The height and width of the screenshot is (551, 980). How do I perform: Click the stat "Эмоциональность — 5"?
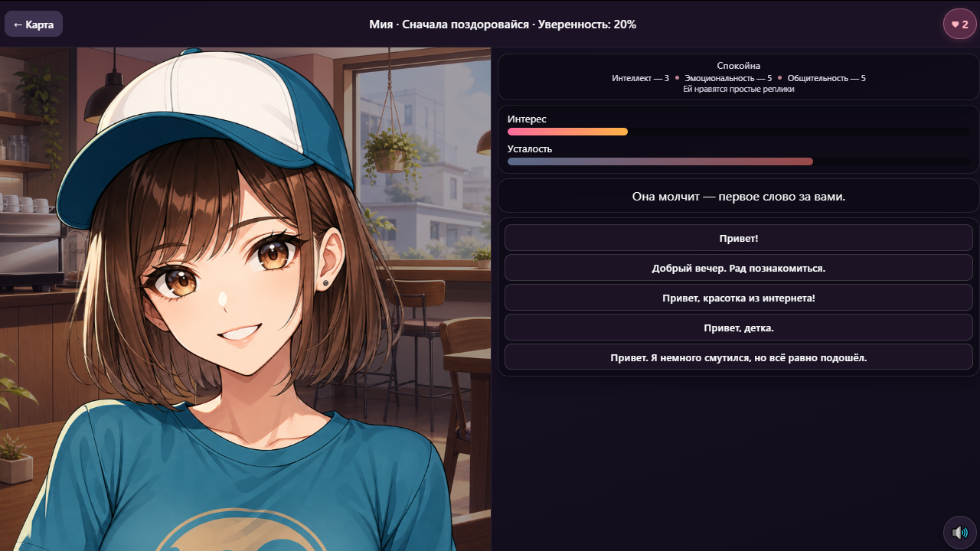click(x=728, y=78)
